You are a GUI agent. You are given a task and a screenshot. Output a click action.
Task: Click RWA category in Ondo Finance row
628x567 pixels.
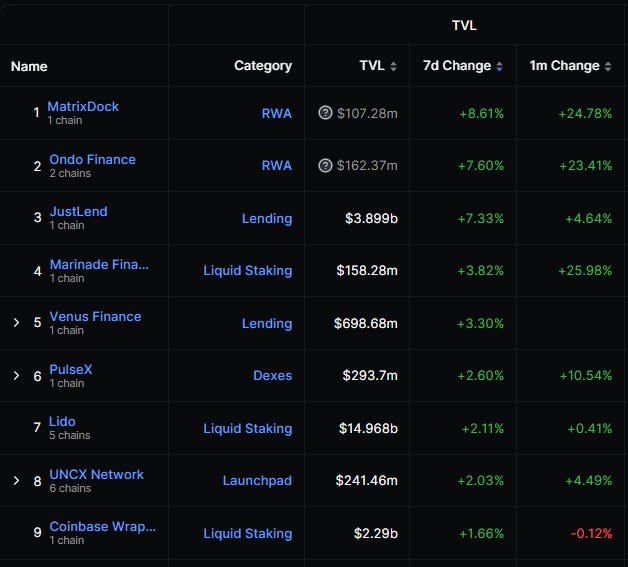click(x=277, y=165)
